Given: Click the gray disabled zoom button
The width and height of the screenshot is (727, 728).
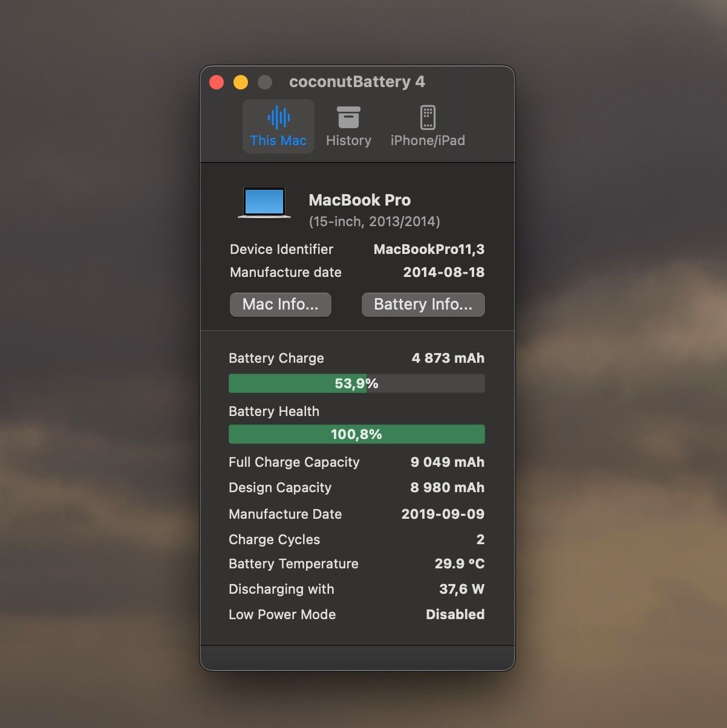Looking at the screenshot, I should (x=265, y=82).
